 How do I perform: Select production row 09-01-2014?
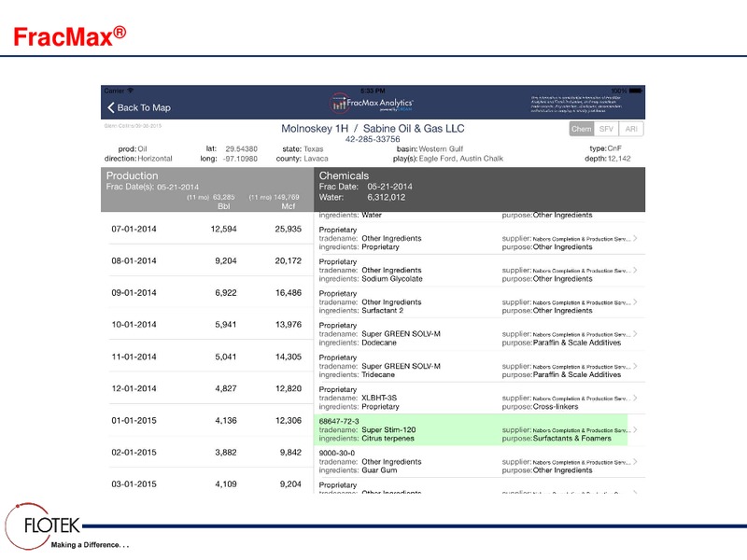207,292
